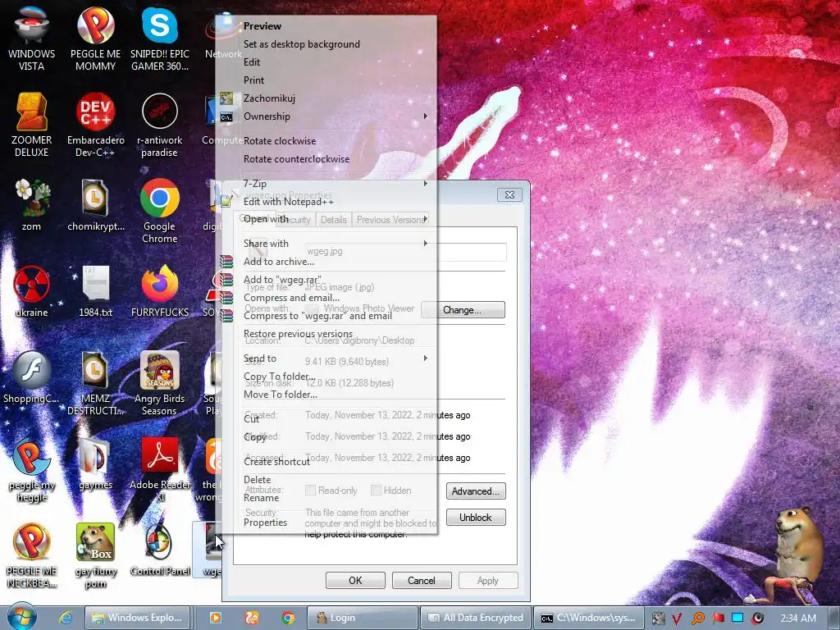Switch to the Details tab

coord(333,220)
